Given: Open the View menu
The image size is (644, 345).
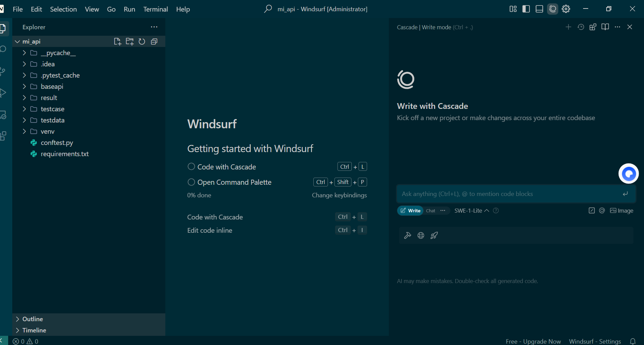Looking at the screenshot, I should point(92,9).
